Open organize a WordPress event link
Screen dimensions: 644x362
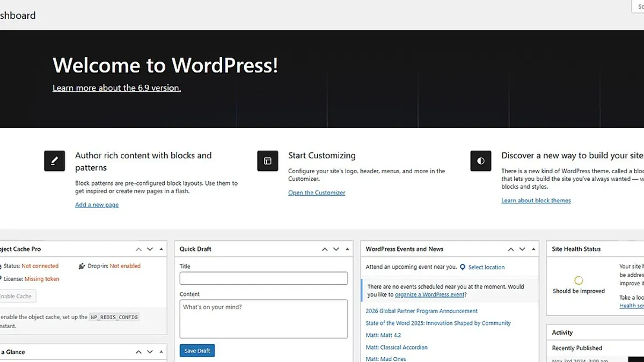[429, 294]
